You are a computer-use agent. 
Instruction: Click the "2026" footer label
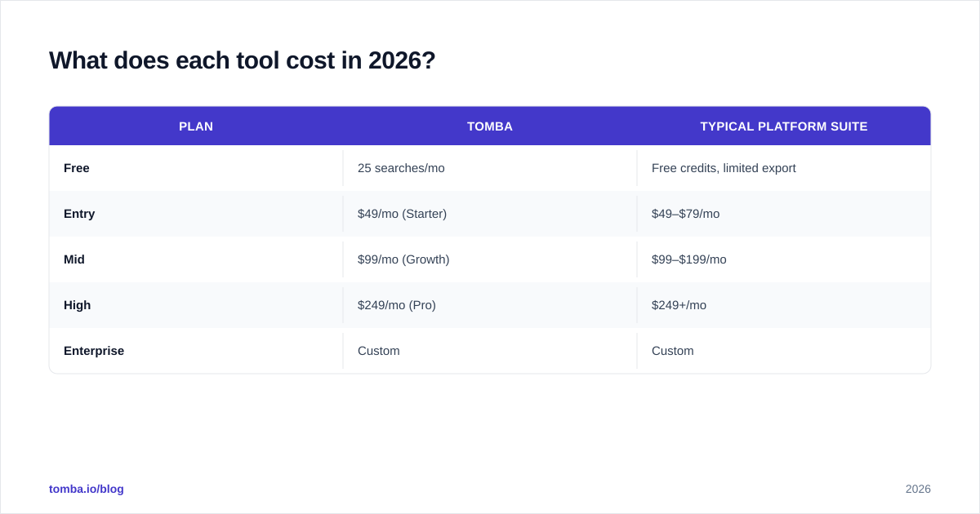[x=918, y=489]
